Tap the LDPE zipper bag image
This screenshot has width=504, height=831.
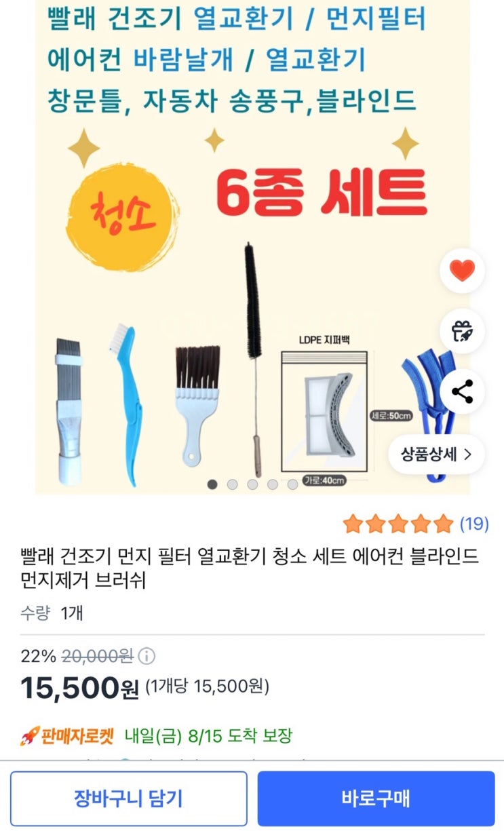tap(324, 411)
